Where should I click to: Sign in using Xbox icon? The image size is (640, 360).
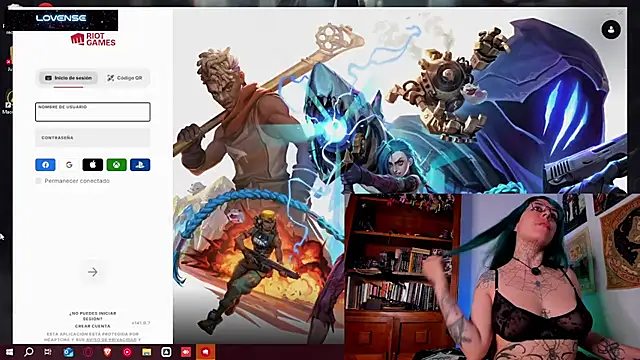pos(116,165)
